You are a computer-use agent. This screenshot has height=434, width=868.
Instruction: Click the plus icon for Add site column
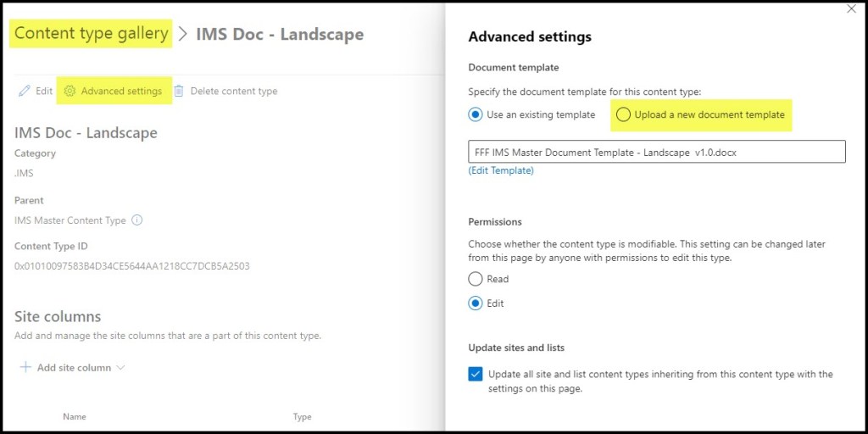coord(25,368)
